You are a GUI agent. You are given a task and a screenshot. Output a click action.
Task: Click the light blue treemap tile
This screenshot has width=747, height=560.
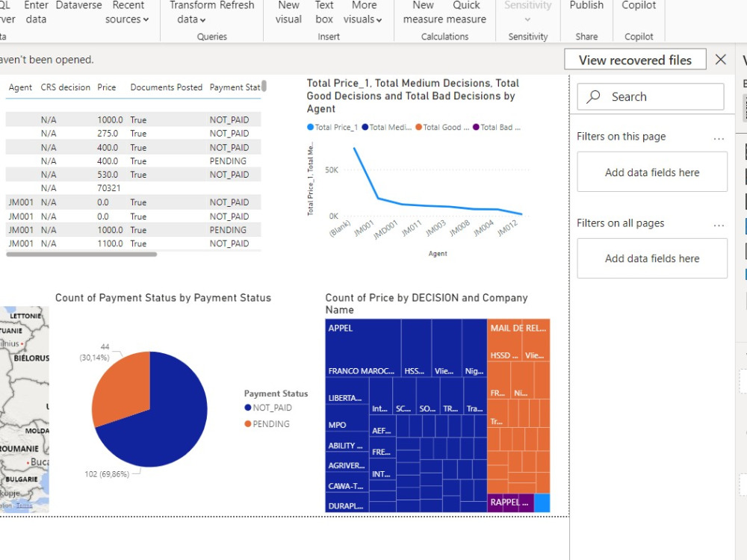542,503
